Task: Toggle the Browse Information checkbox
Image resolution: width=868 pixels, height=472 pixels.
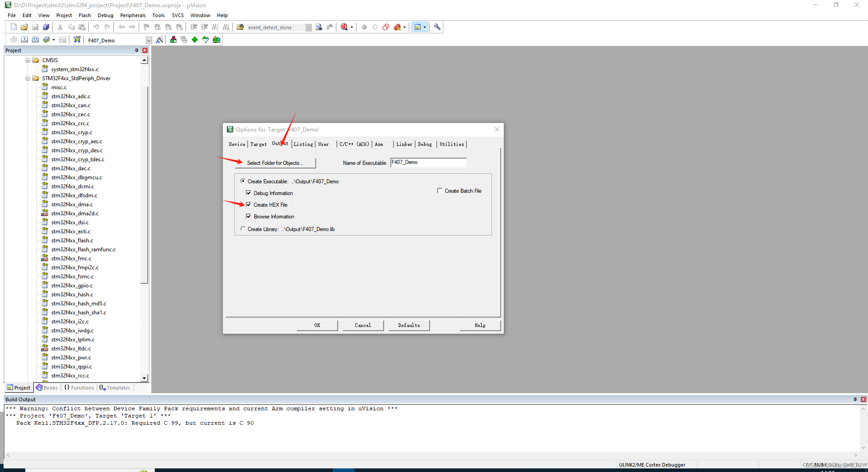Action: point(249,216)
